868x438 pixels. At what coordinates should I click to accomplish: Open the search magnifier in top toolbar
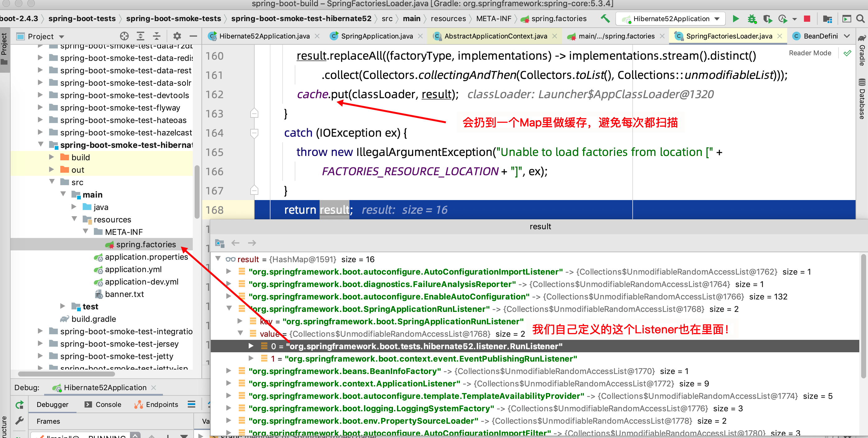[860, 19]
